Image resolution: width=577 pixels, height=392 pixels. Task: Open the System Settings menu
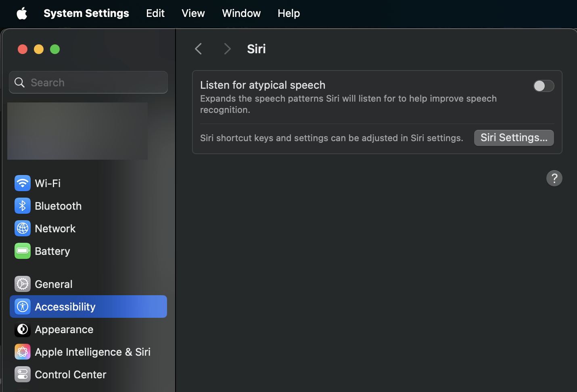tap(86, 13)
